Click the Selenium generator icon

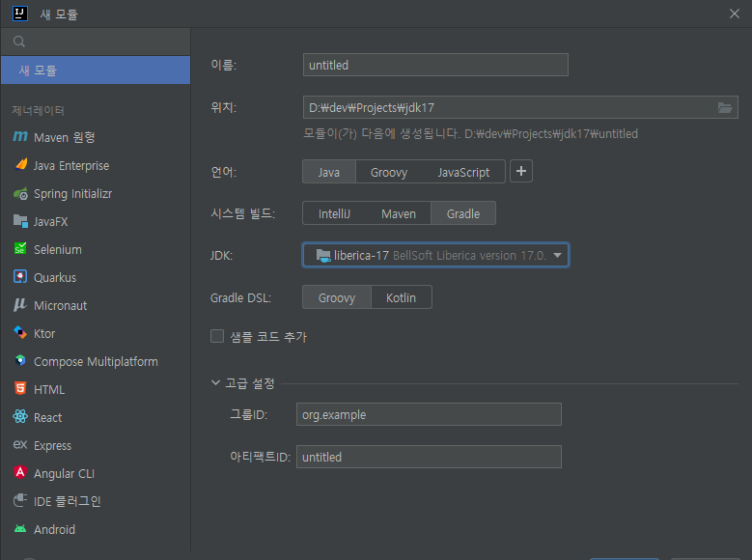click(20, 248)
